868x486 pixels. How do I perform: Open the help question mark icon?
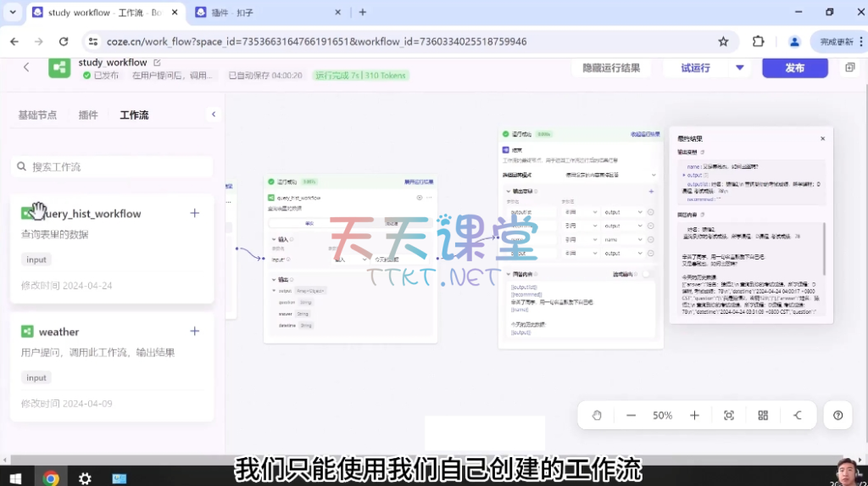837,416
